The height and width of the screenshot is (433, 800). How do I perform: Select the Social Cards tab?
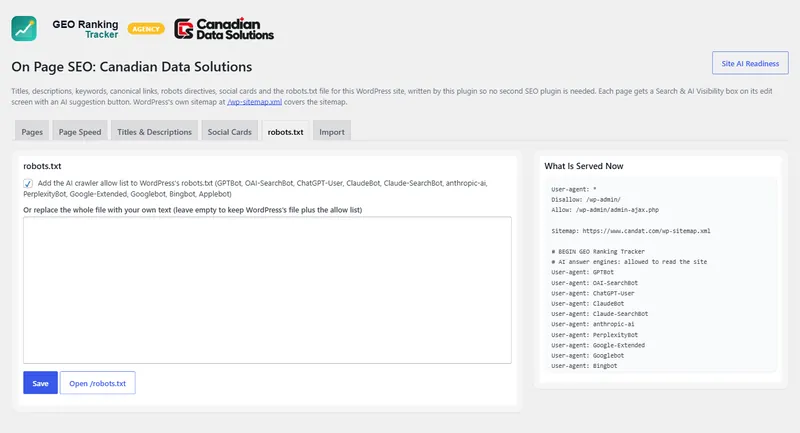(x=230, y=132)
